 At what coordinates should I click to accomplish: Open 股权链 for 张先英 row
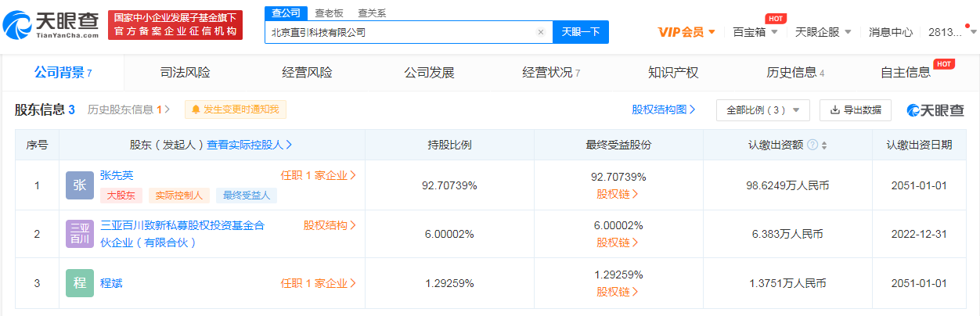pyautogui.click(x=618, y=194)
